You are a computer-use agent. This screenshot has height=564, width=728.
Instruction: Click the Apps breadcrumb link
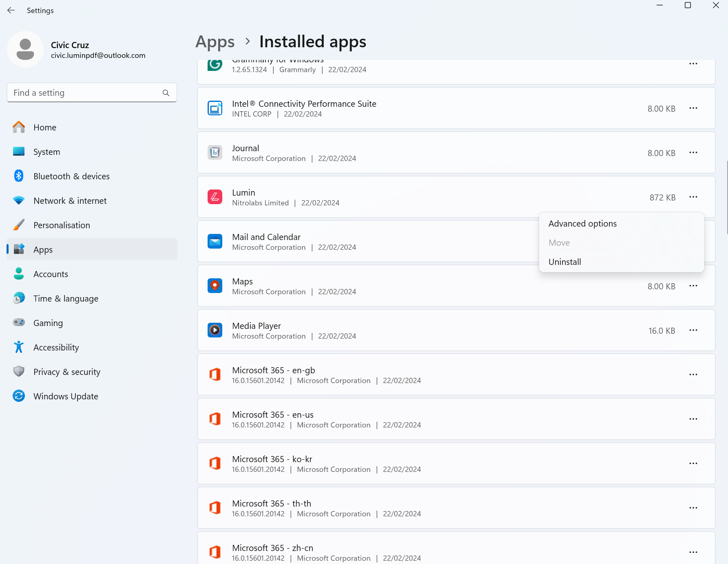[215, 42]
